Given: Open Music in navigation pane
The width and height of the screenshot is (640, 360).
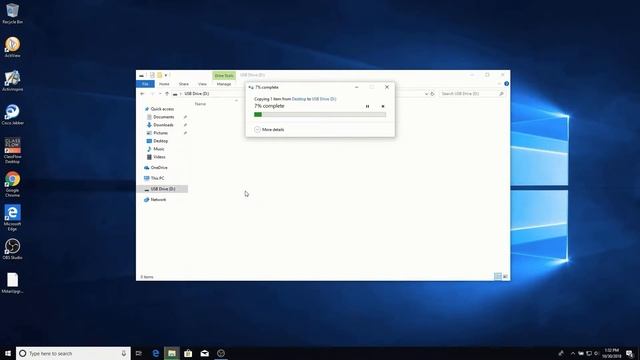Looking at the screenshot, I should (x=158, y=149).
